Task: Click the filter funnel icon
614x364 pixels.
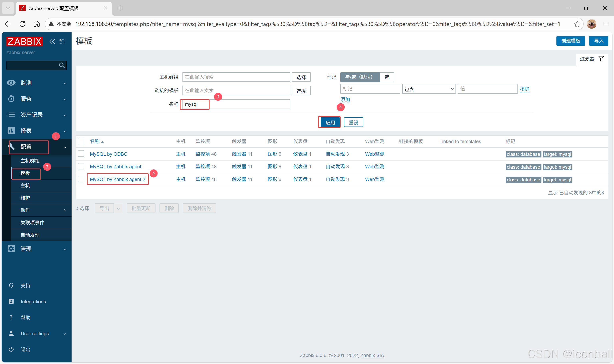Action: (601, 59)
